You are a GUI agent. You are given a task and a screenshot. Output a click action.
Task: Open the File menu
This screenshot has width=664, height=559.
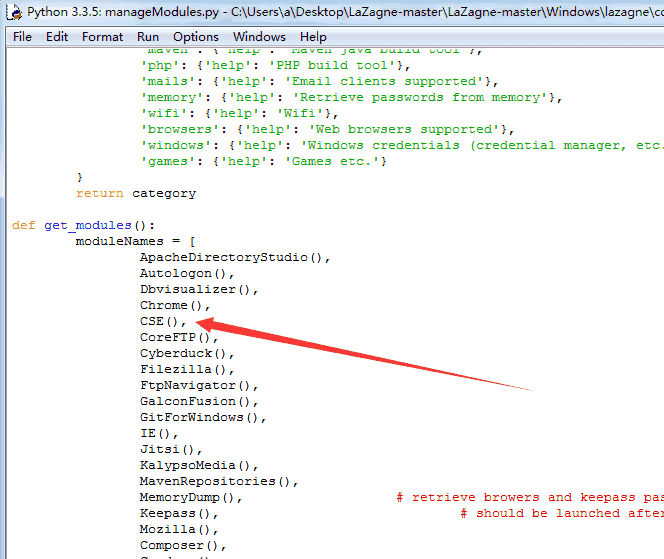click(22, 37)
